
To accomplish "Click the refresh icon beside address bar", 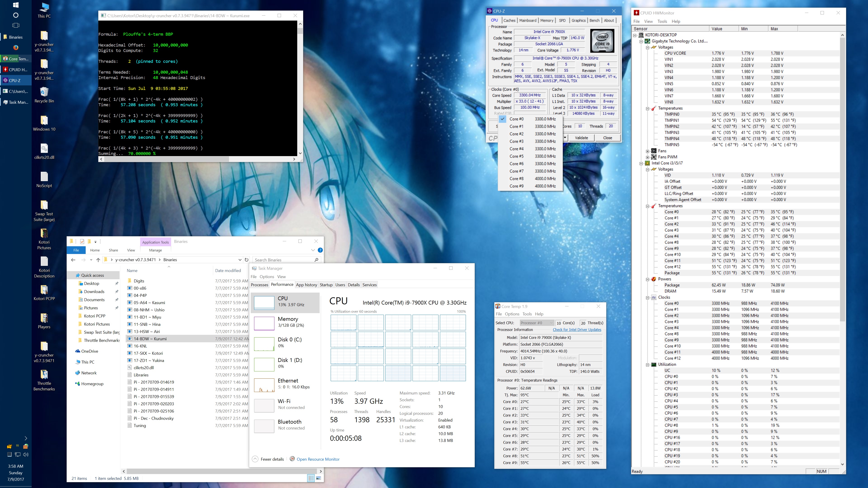I will (247, 260).
